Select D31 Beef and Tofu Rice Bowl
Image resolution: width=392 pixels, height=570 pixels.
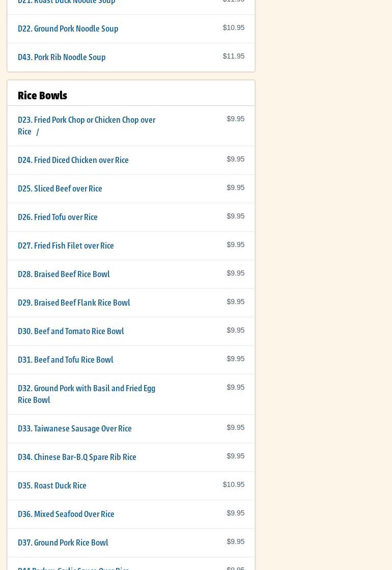66,360
